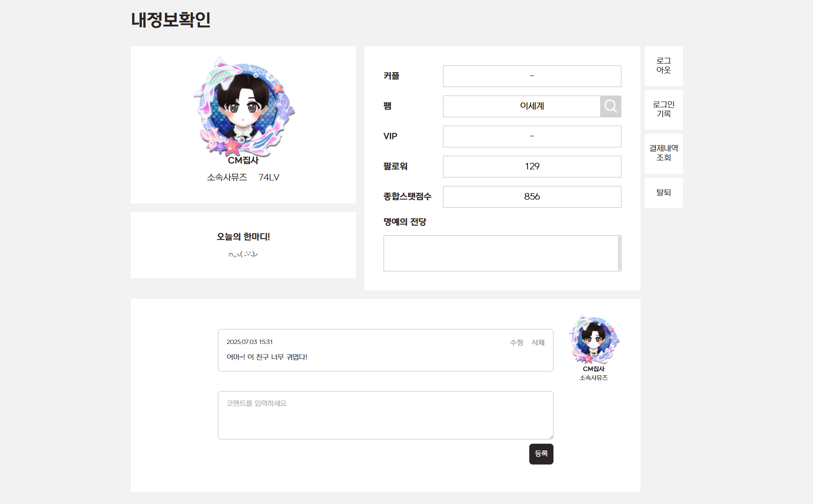The height and width of the screenshot is (504, 813).
Task: Click the 커플 field
Action: (x=532, y=76)
